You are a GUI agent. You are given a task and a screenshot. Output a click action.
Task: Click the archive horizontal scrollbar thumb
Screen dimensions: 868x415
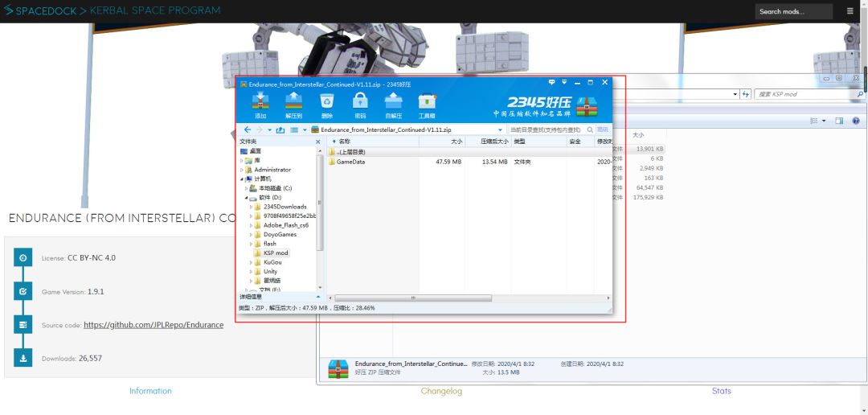[x=413, y=298]
